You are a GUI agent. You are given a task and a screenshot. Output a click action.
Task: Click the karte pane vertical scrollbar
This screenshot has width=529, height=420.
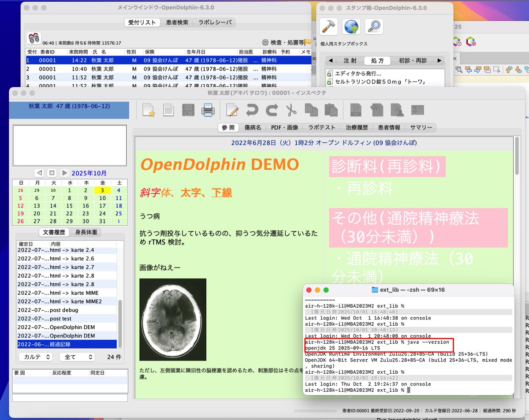[x=517, y=155]
